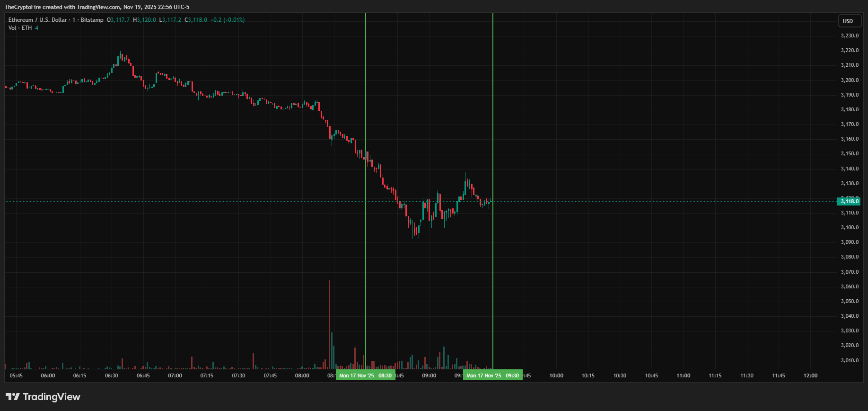This screenshot has height=411, width=868.
Task: Click the 3,190.0 price axis label
Action: pyautogui.click(x=850, y=95)
